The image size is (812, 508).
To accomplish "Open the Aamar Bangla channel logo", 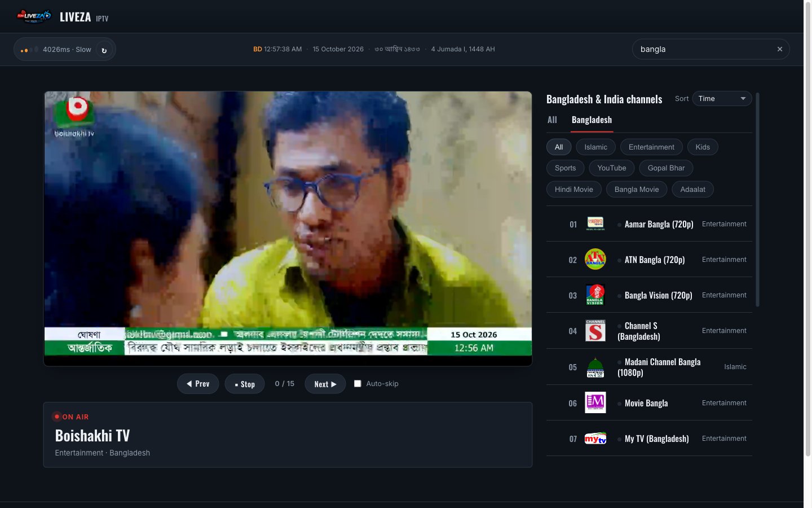I will (x=595, y=224).
